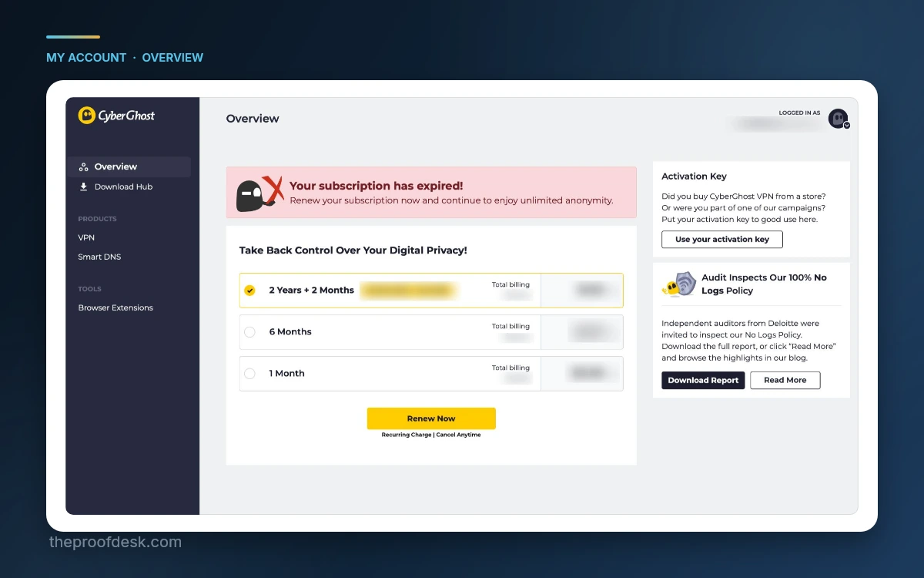Select the 6 Months plan radio button
924x578 pixels.
pos(249,332)
